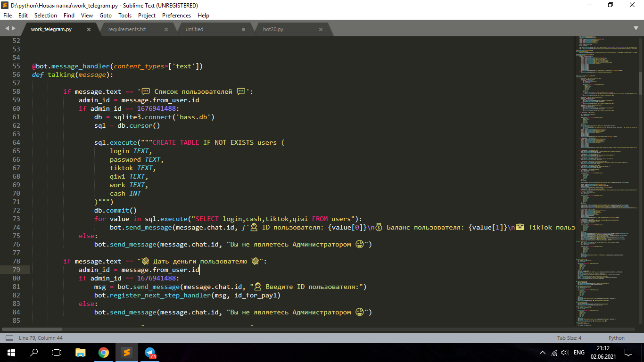Click 'password TEXT,' on line 66
This screenshot has height=362, width=644.
click(x=137, y=159)
